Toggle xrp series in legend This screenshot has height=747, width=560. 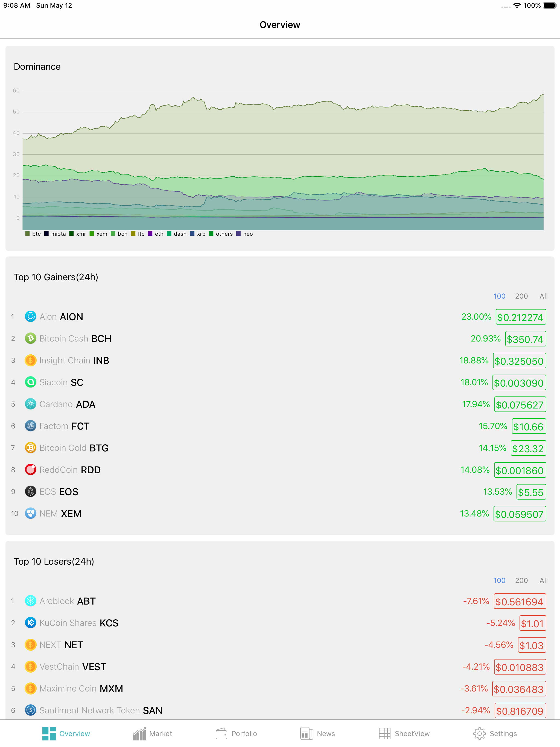(198, 234)
